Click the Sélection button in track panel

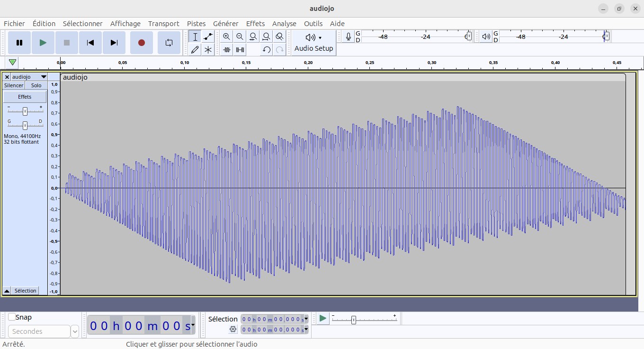pos(25,291)
